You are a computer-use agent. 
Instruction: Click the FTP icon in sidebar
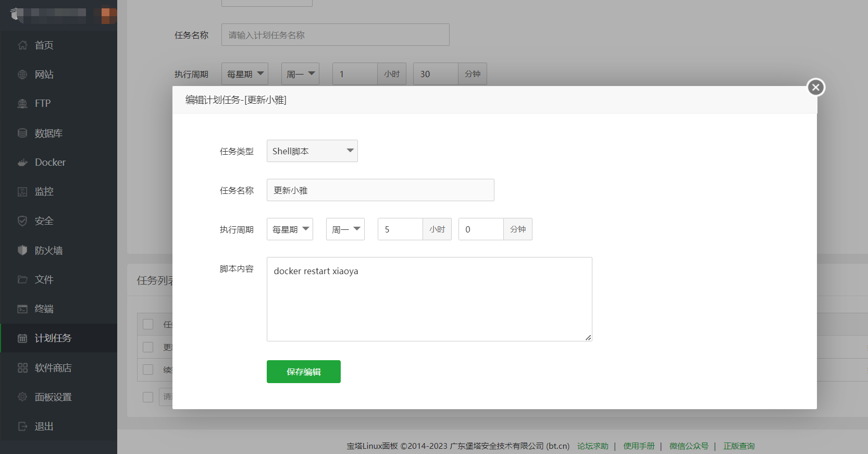(x=22, y=104)
